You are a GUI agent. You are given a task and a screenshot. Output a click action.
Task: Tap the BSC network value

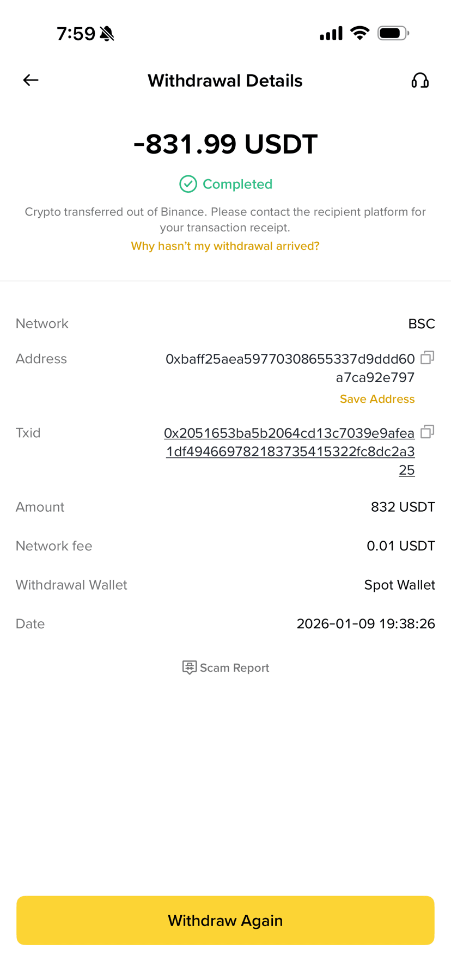click(x=421, y=324)
